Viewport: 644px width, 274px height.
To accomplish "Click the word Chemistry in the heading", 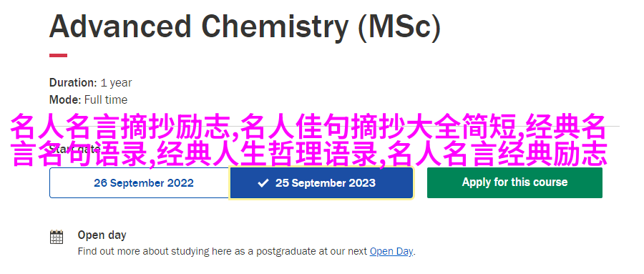I will point(275,26).
